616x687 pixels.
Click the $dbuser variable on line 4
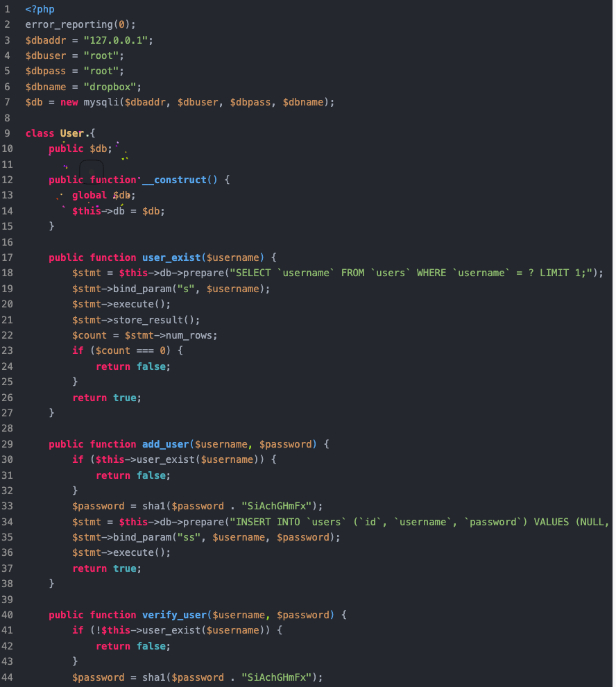(x=46, y=56)
